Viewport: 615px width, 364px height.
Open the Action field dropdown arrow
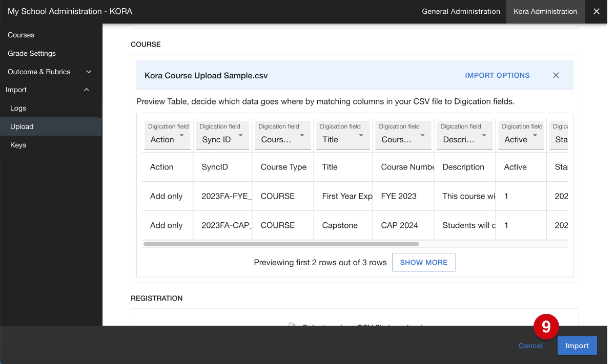tap(182, 136)
